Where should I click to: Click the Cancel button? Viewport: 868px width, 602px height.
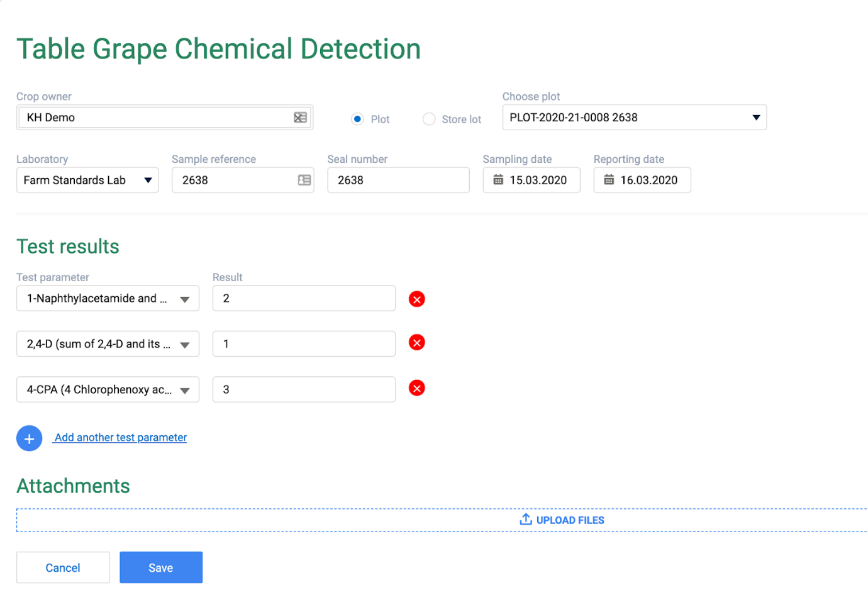[63, 567]
